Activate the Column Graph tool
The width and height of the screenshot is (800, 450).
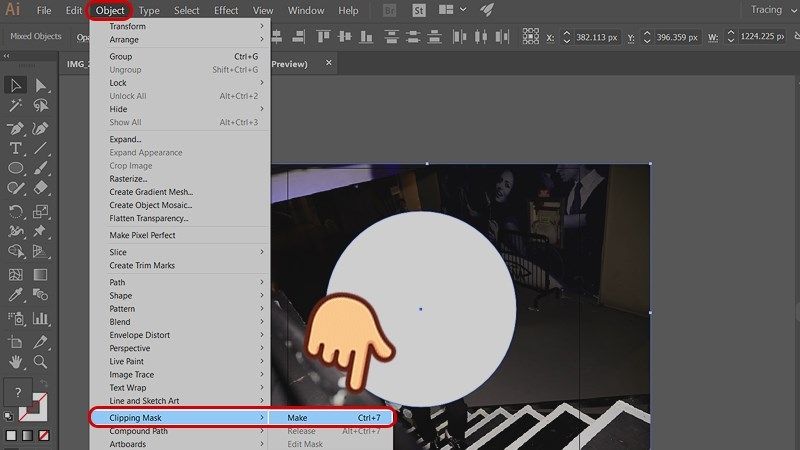click(40, 319)
